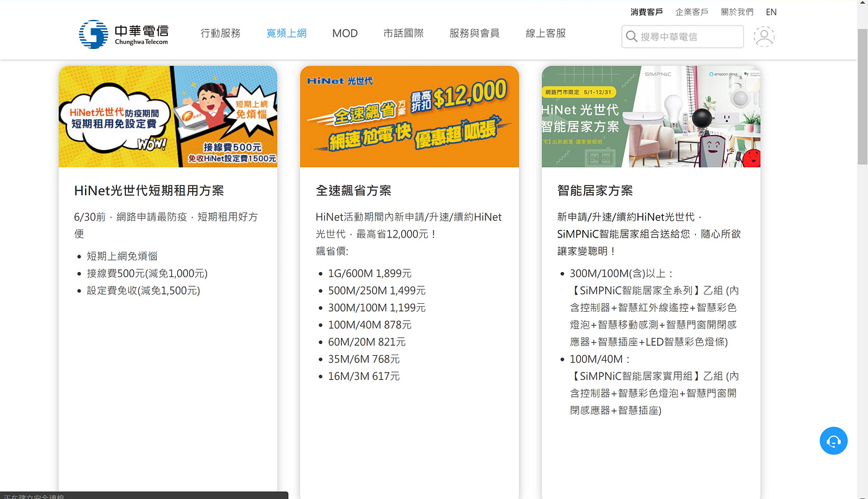Click the 100M/40M： smart home bullet
868x499 pixels.
pyautogui.click(x=601, y=359)
